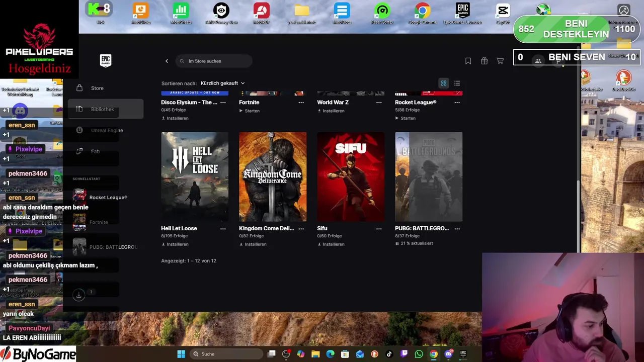The height and width of the screenshot is (362, 644).
Task: Open the Windows Start menu
Action: point(181,354)
